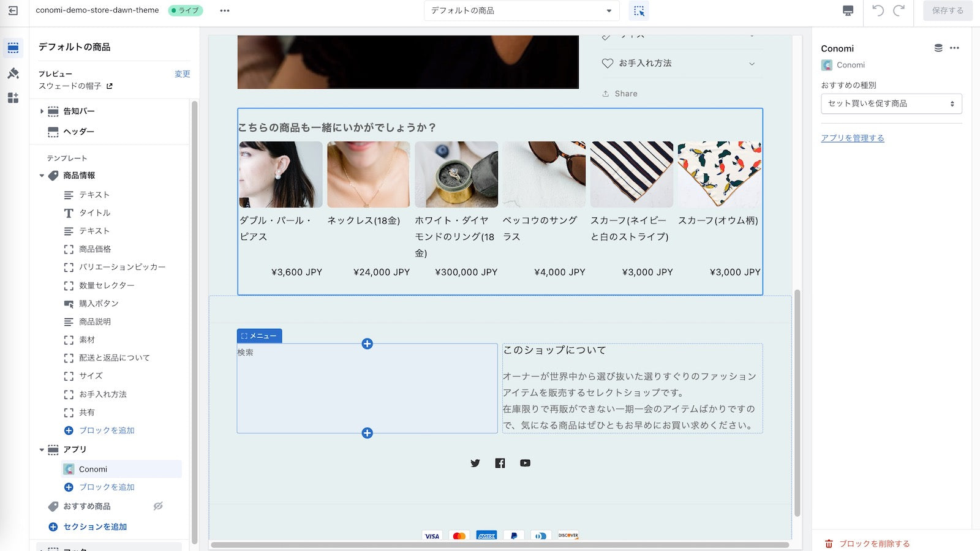This screenshot has height=551, width=980.
Task: Click the undo arrow icon
Action: [x=878, y=10]
